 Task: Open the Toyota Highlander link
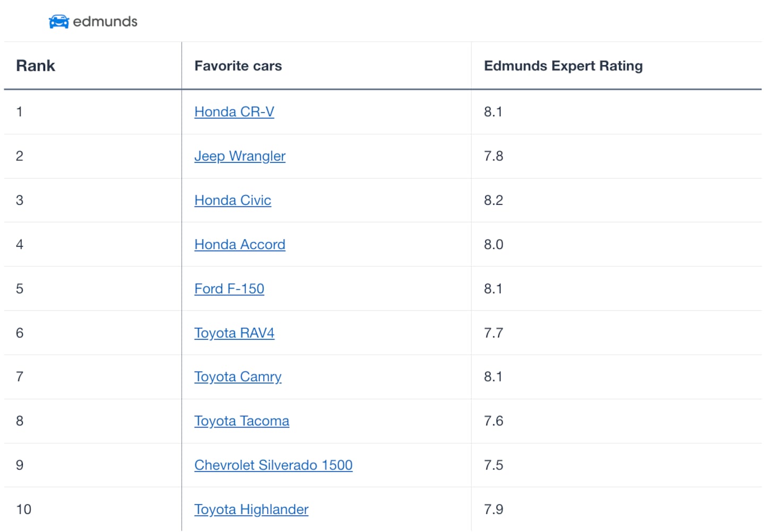click(251, 510)
